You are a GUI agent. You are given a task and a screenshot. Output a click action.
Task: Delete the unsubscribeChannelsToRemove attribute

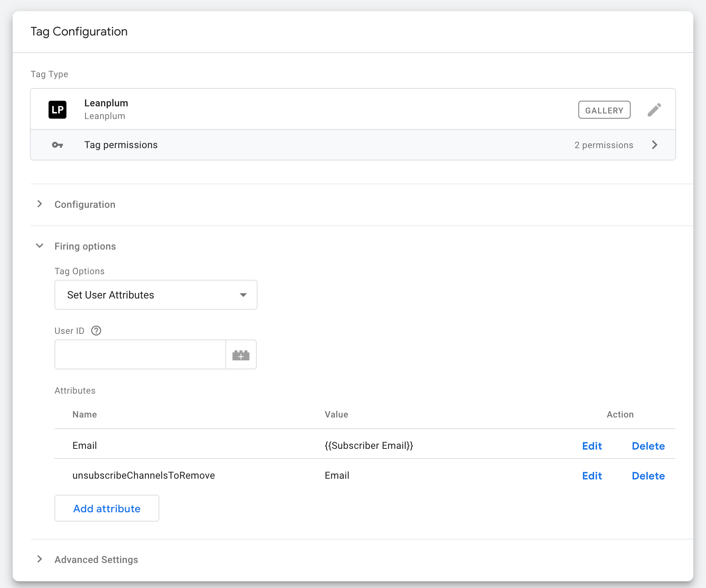click(x=648, y=476)
